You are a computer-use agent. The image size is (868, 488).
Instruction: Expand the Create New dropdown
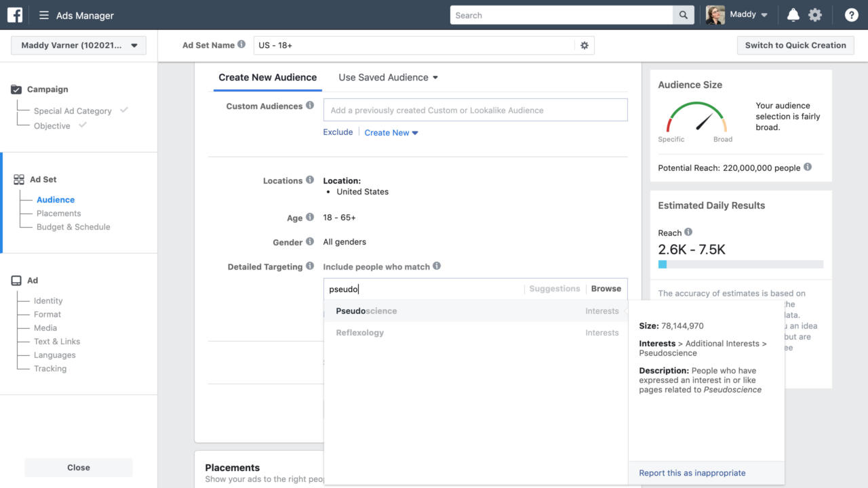point(391,133)
